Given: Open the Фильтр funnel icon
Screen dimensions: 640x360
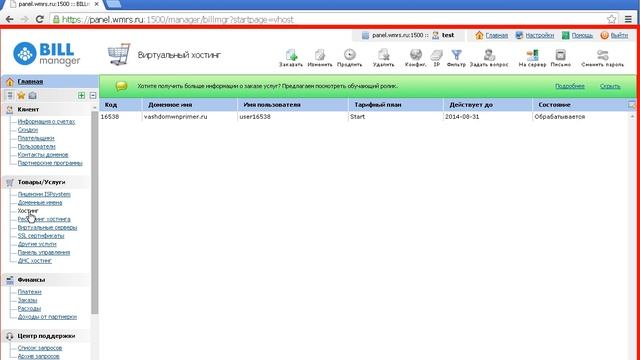Looking at the screenshot, I should [456, 55].
